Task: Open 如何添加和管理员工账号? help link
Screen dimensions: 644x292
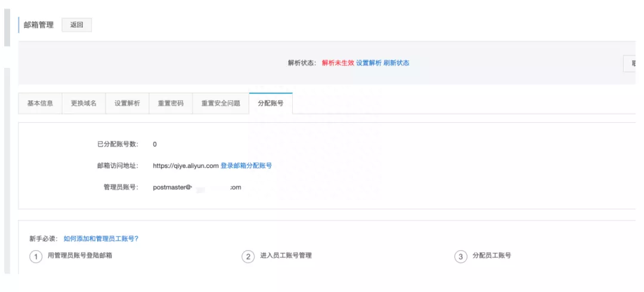Action: 101,238
